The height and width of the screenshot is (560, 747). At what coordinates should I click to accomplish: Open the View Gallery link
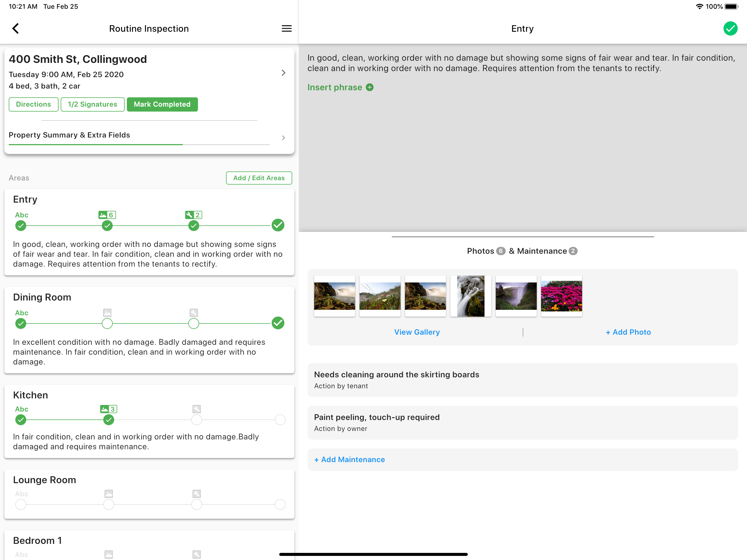417,332
